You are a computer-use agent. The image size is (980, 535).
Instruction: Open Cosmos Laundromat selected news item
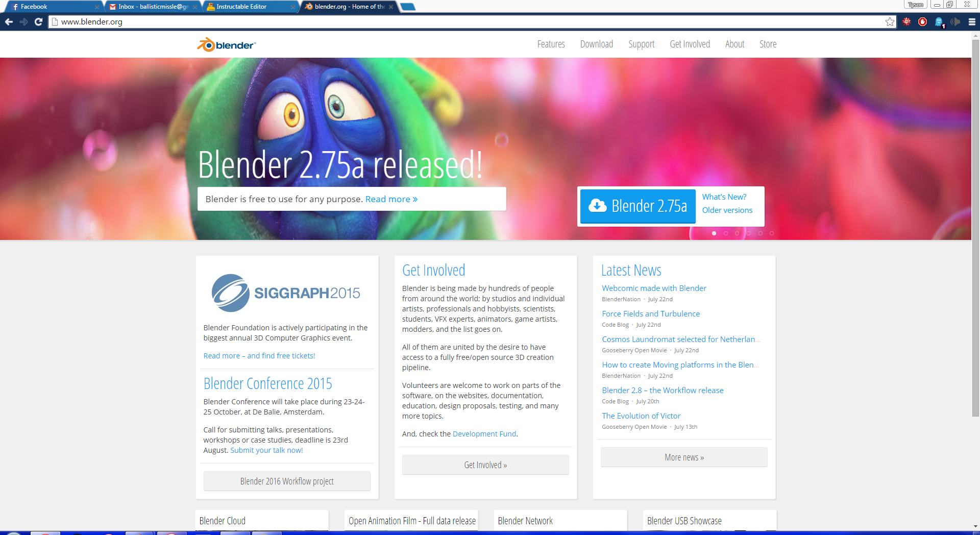680,339
